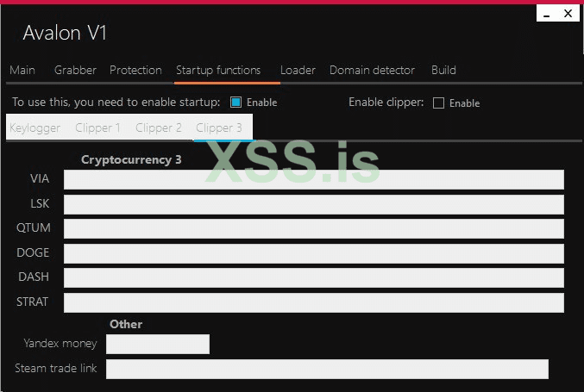Click the DOGE label text
Screen dimensions: 584x392
point(33,252)
